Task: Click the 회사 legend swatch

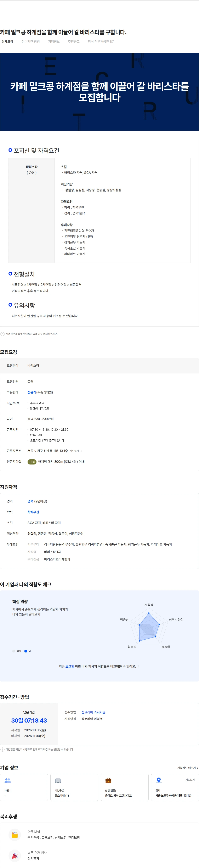Action: click(x=14, y=651)
